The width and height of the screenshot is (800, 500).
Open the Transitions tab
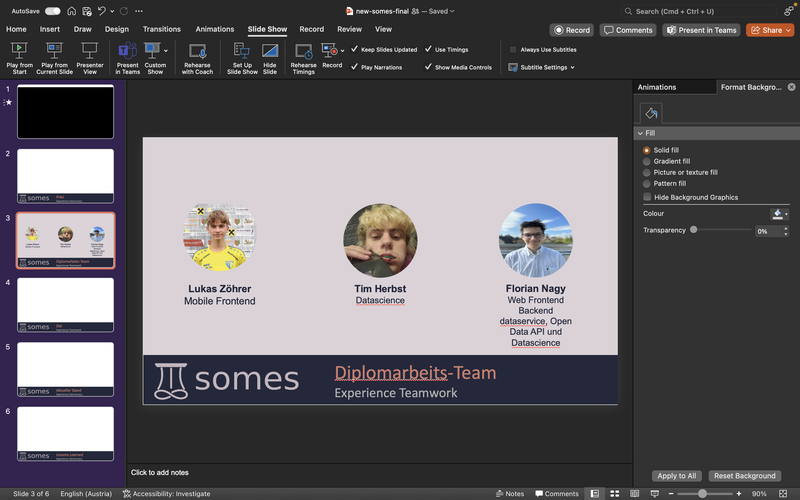point(162,29)
